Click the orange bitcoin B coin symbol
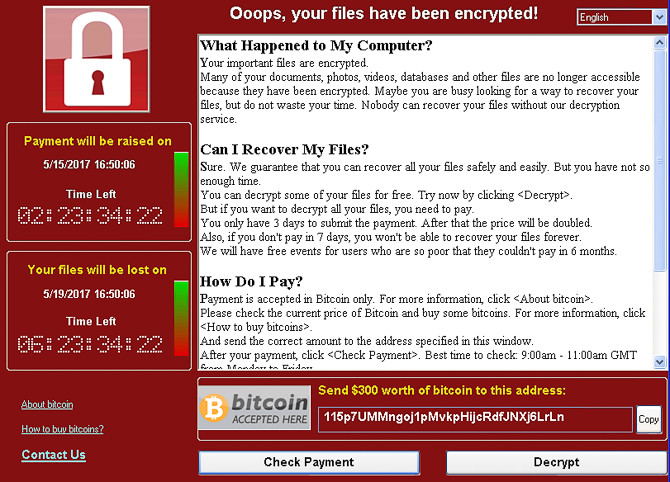Screen dimensions: 670x482 (x=214, y=408)
